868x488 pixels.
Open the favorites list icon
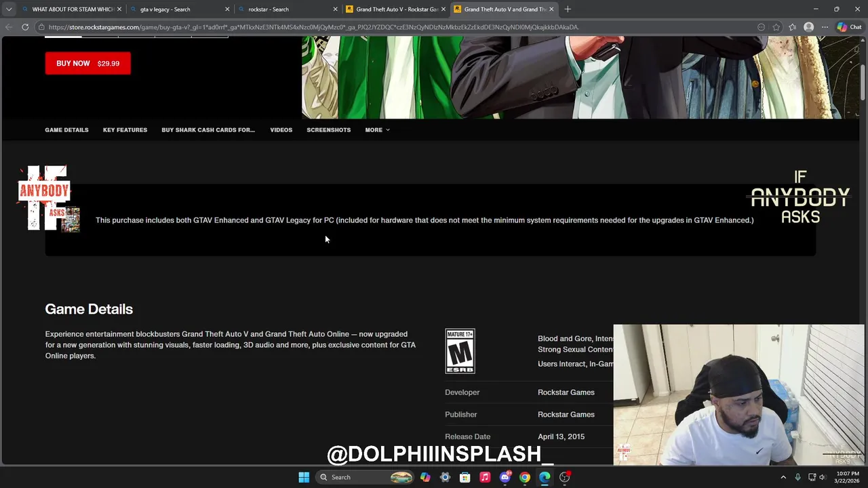tap(792, 27)
